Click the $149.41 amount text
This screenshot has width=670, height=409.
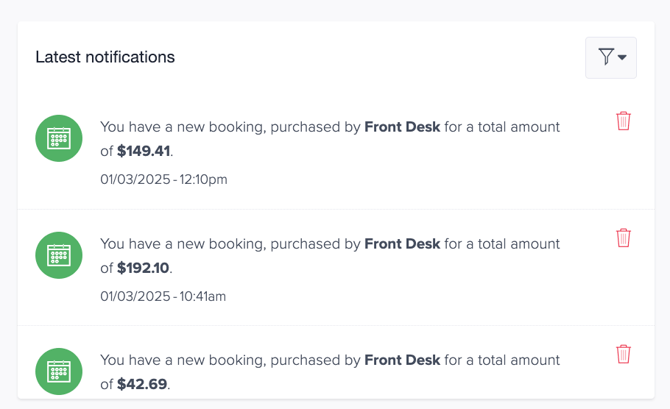[144, 151]
